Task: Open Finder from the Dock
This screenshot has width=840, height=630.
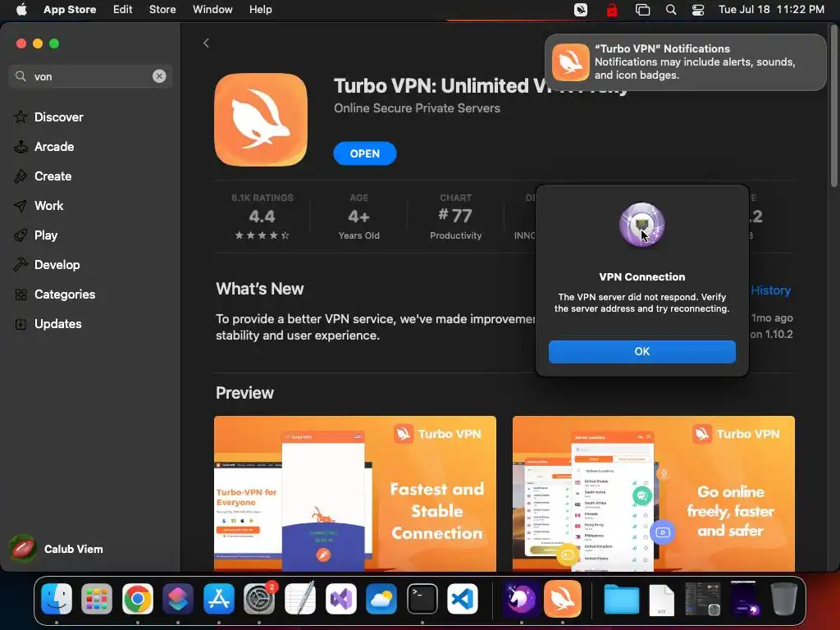Action: 57,599
